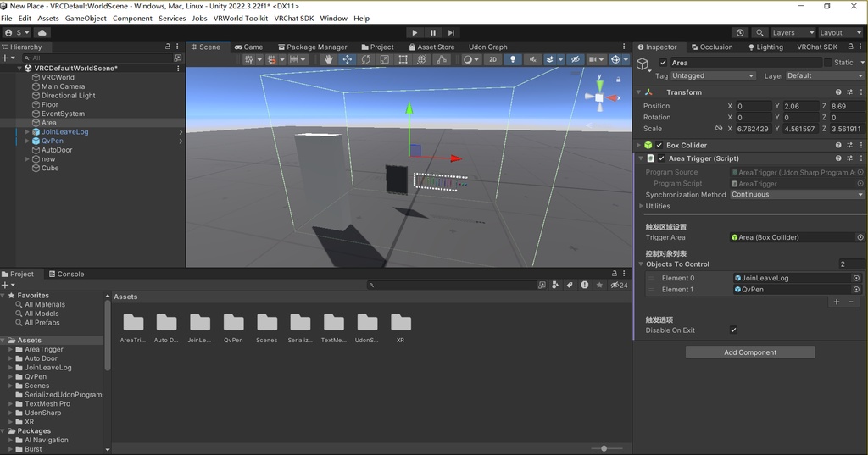Open the Cloud services icon
868x455 pixels.
click(x=42, y=33)
